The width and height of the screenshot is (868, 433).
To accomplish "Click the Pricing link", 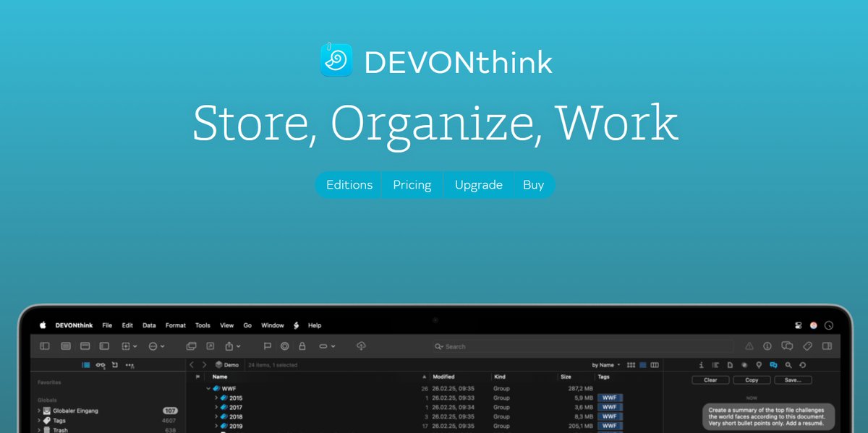I will coord(412,185).
